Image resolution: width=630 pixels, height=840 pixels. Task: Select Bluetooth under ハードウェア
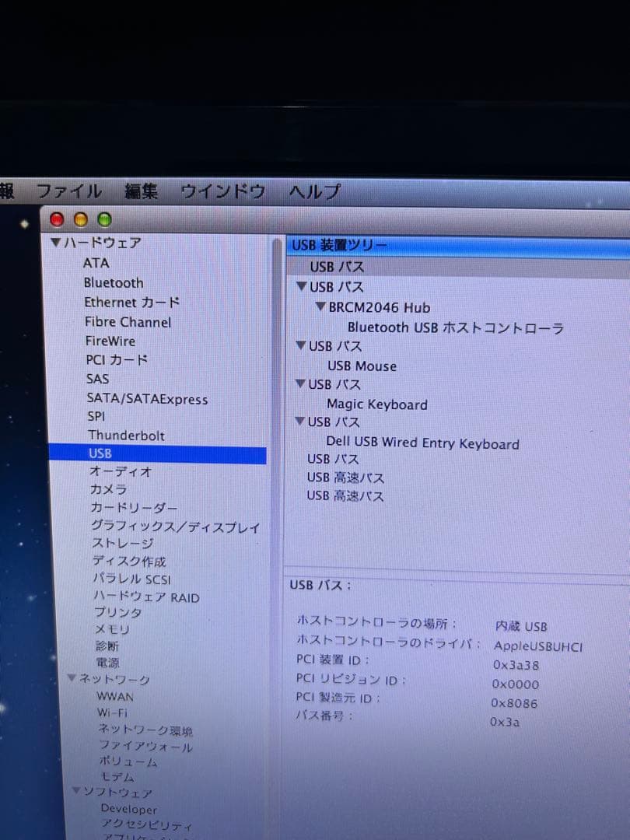tap(114, 283)
